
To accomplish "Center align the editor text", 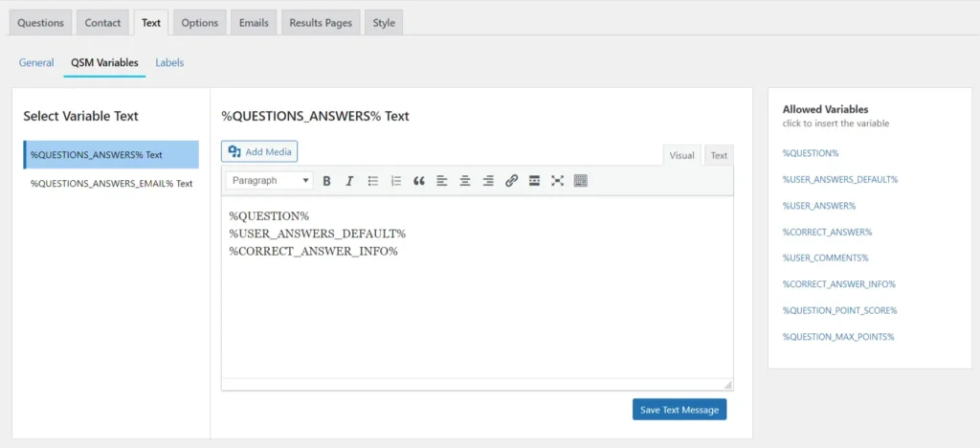I will pyautogui.click(x=465, y=181).
